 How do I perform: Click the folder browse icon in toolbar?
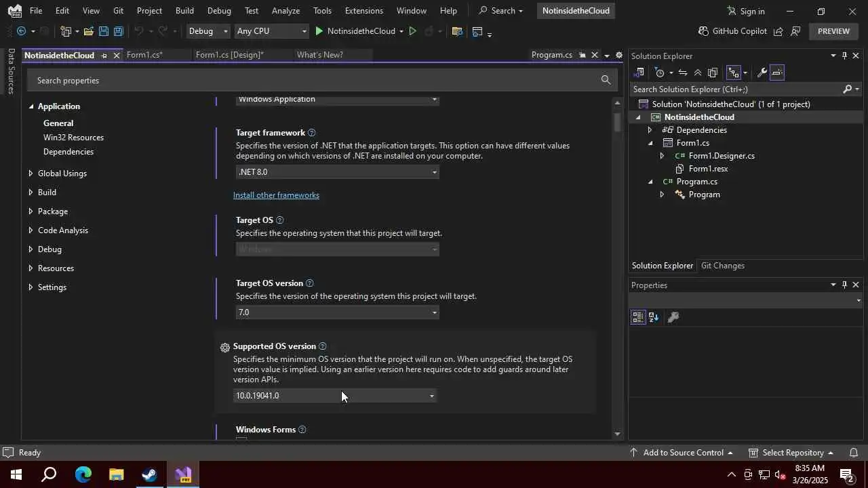(456, 31)
